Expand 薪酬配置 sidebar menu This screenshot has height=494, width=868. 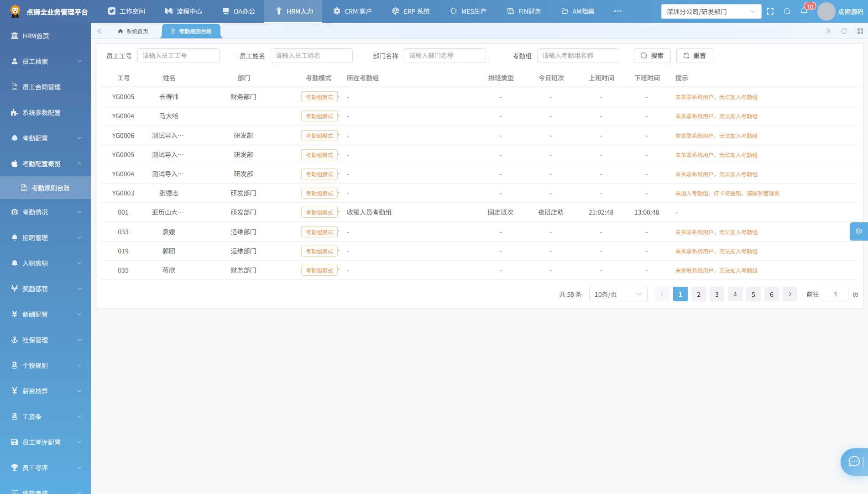(45, 314)
